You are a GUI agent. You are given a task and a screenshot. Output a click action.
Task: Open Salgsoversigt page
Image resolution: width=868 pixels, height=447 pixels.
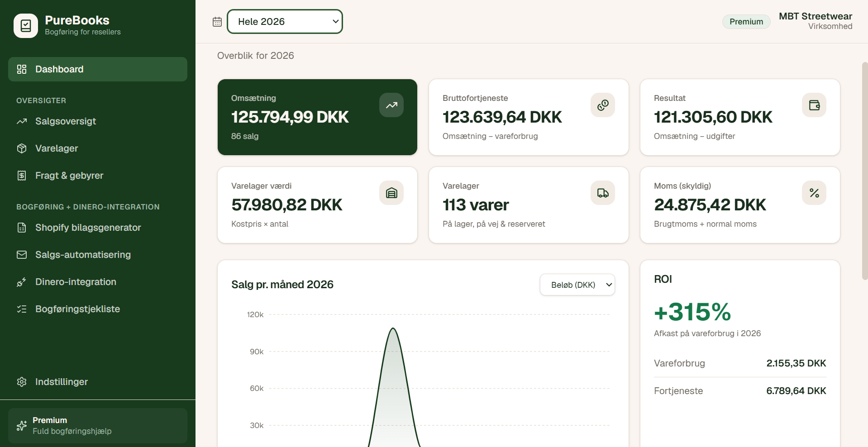tap(98, 121)
